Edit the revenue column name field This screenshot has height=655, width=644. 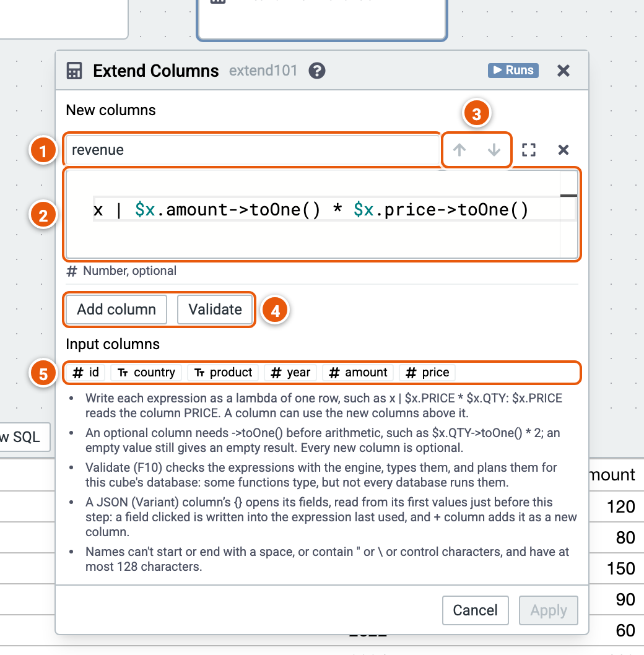coord(252,150)
